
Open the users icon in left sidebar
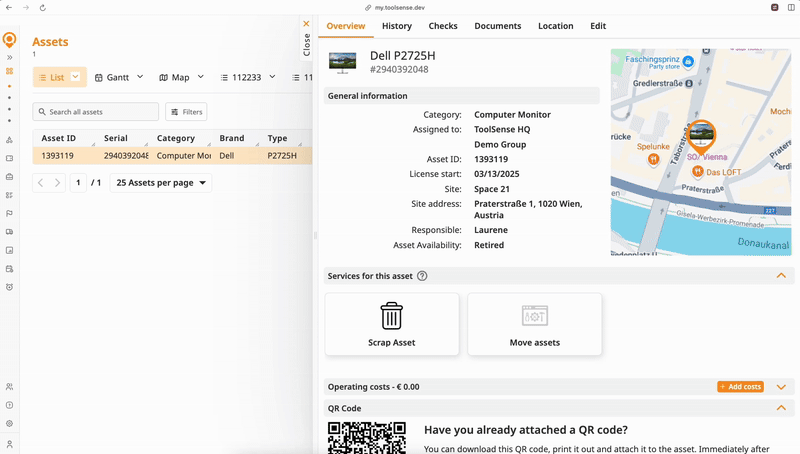click(x=9, y=387)
